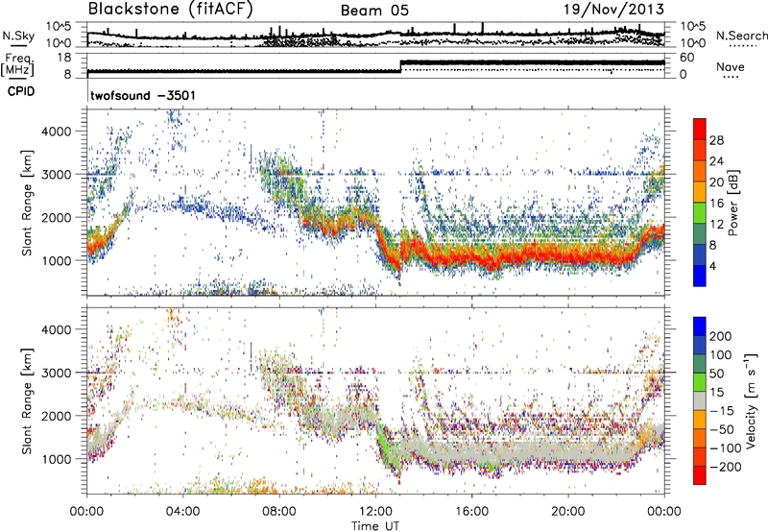Click the 'Time UT' axis label
The width and height of the screenshot is (768, 532).
[x=375, y=526]
